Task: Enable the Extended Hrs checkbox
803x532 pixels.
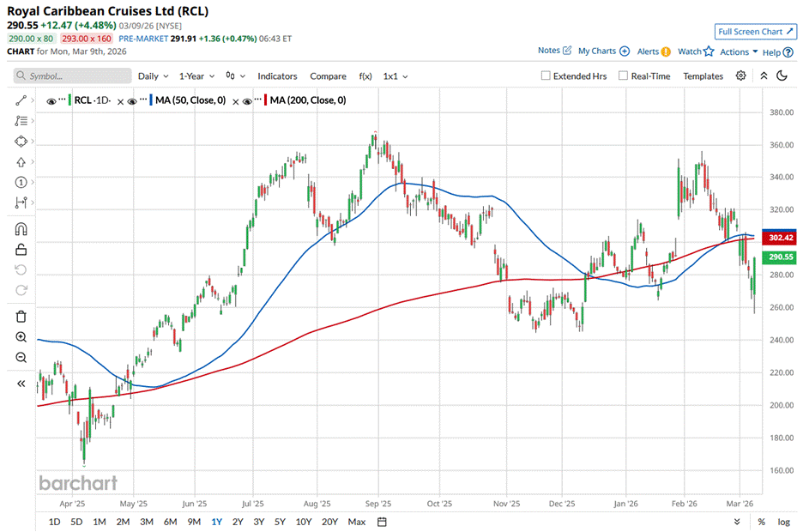Action: pos(546,76)
